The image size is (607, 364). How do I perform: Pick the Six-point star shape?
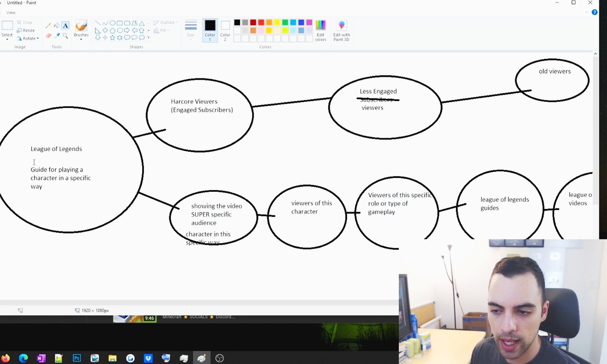tap(120, 37)
